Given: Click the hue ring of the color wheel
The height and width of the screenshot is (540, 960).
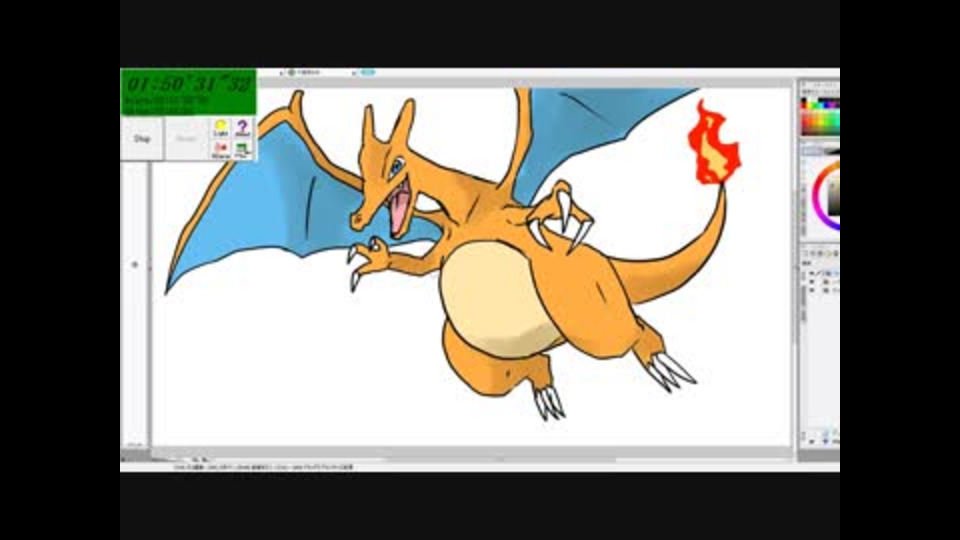Looking at the screenshot, I should click(x=819, y=195).
